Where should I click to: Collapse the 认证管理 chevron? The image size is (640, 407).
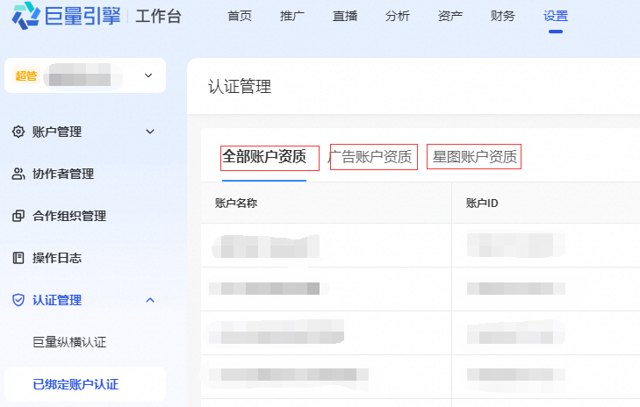[150, 300]
